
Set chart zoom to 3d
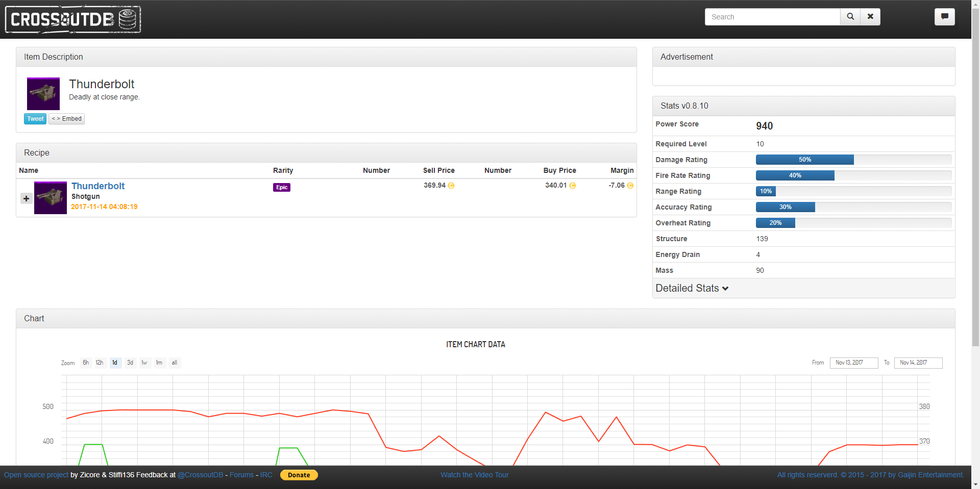(x=130, y=363)
